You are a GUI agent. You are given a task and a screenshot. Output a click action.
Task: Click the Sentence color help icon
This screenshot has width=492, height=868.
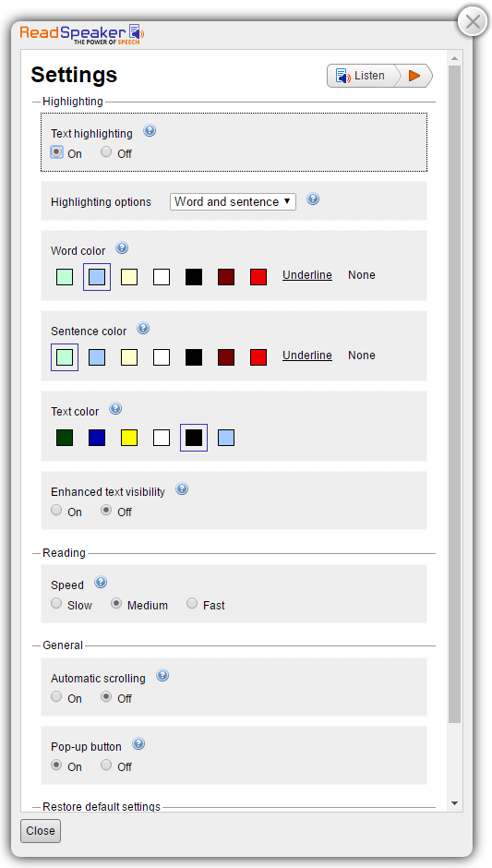click(x=143, y=328)
